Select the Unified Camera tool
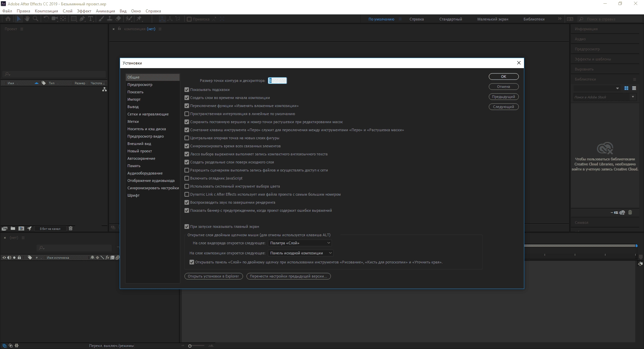Viewport: 644px width, 349px height. coord(55,19)
